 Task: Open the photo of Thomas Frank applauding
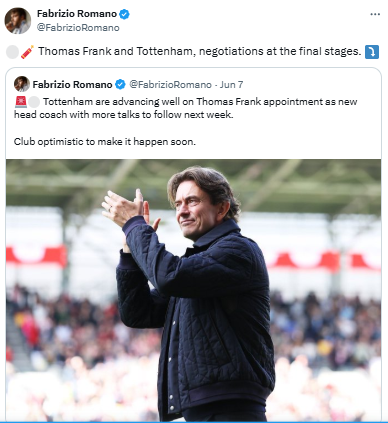[x=193, y=290]
